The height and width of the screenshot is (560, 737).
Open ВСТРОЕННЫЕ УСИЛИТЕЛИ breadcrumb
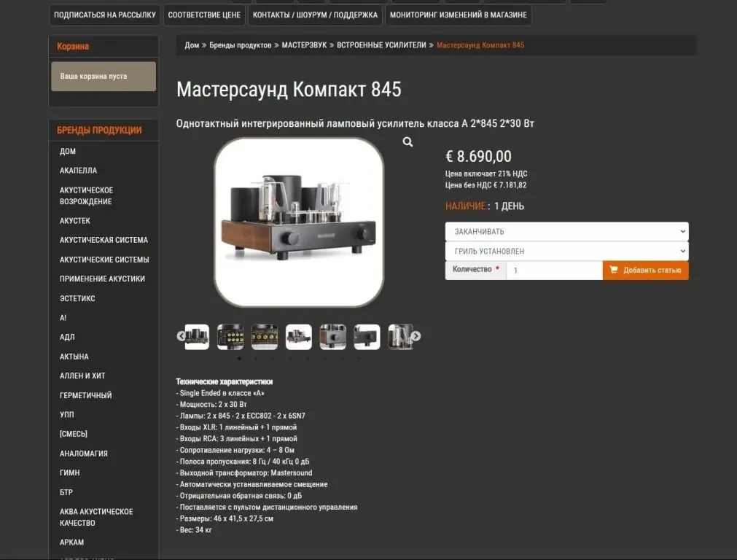380,44
